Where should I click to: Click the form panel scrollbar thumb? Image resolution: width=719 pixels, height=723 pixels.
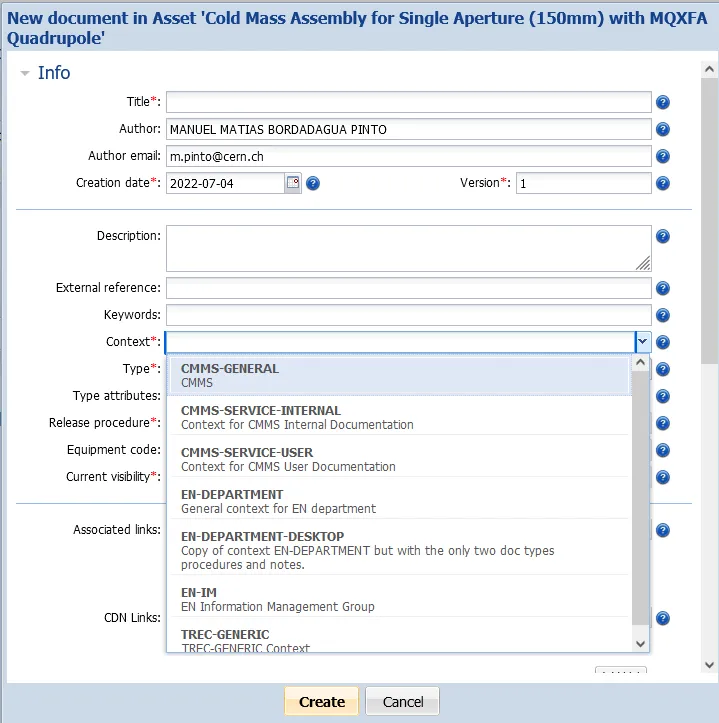point(709,221)
